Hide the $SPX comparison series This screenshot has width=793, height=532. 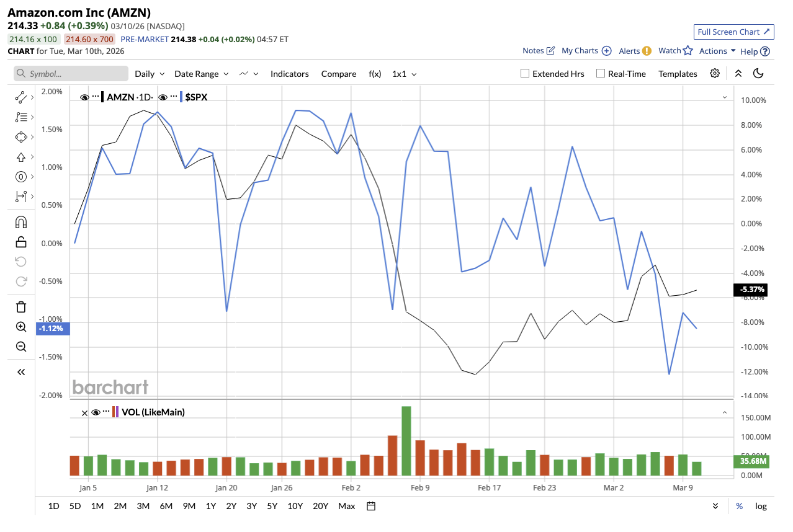[163, 97]
